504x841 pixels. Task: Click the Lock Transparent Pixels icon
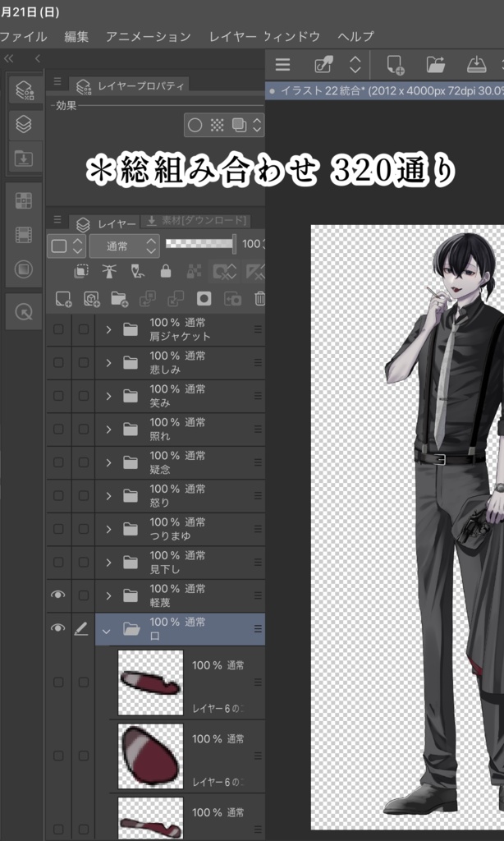(x=194, y=272)
